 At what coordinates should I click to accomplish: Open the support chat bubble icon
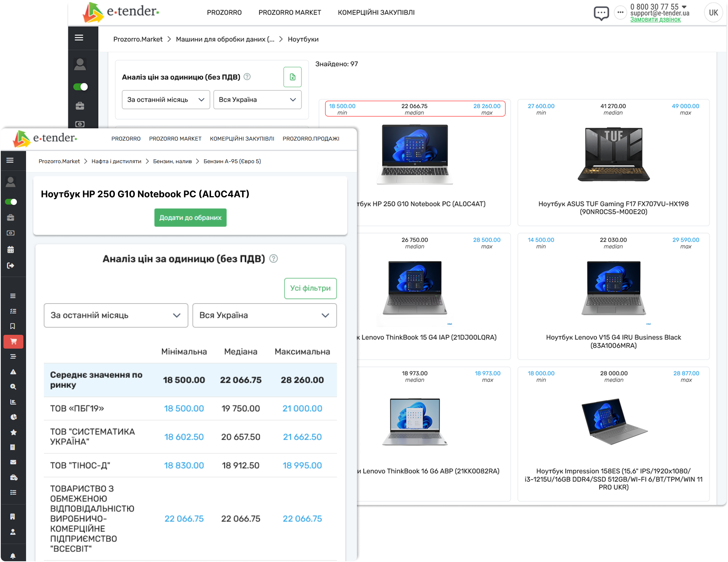(601, 13)
